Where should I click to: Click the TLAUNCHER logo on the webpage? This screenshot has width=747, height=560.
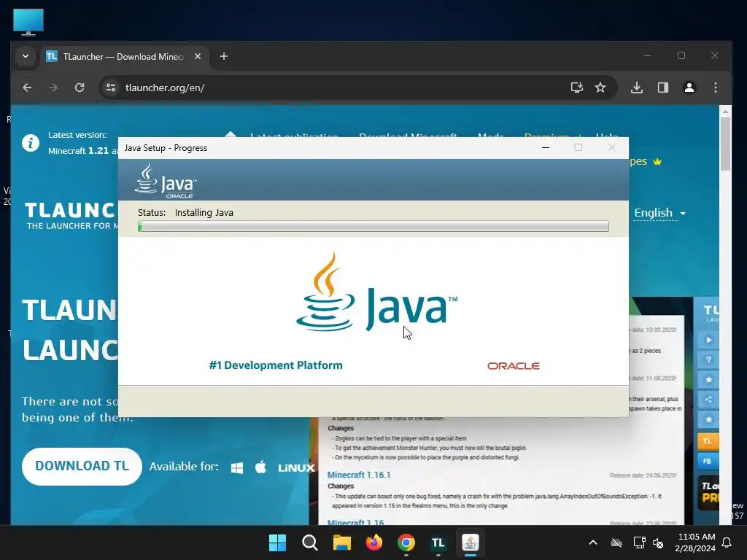71,215
